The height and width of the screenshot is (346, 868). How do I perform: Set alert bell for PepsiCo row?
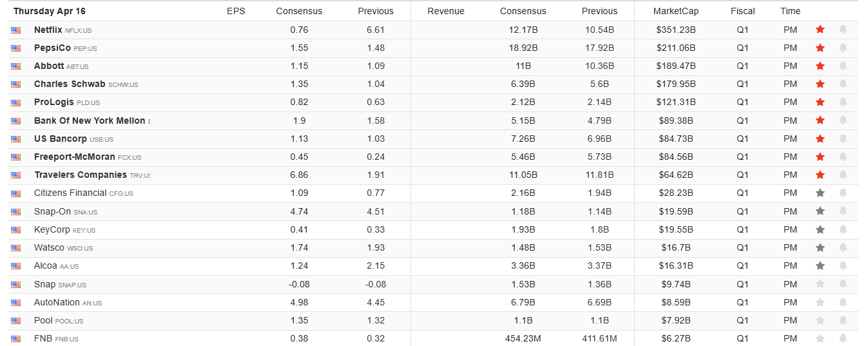[x=843, y=48]
